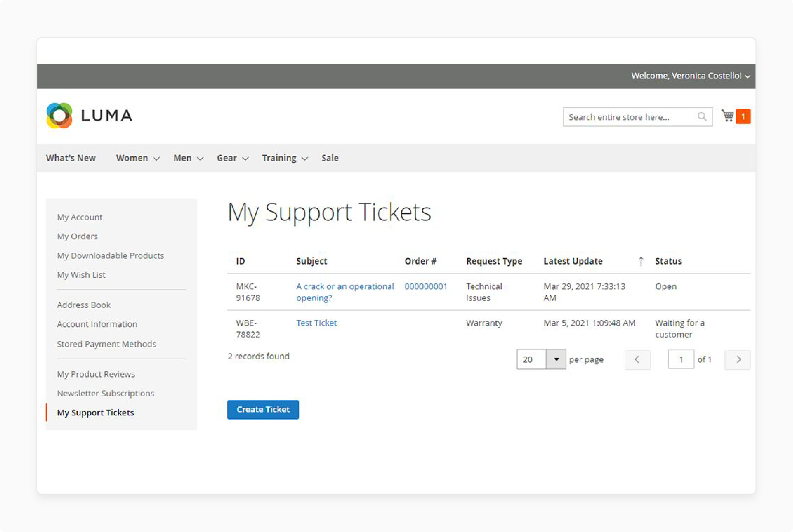Click the orange cart item counter

[743, 117]
